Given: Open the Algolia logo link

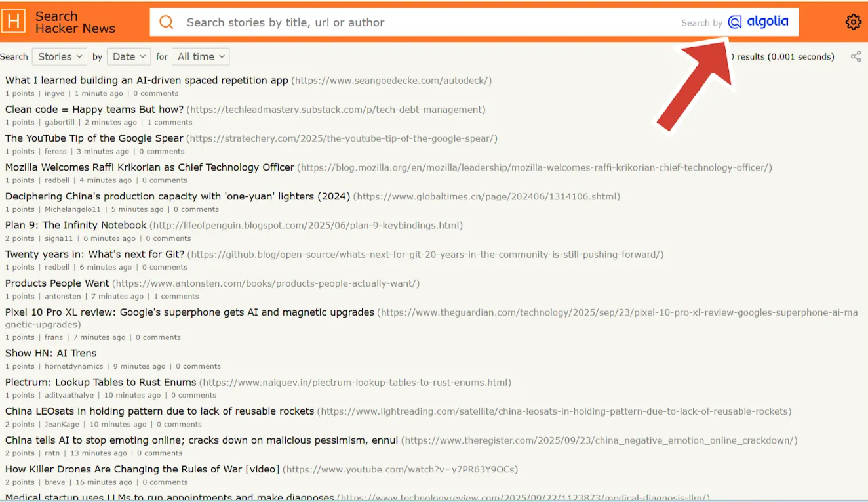Looking at the screenshot, I should point(758,22).
